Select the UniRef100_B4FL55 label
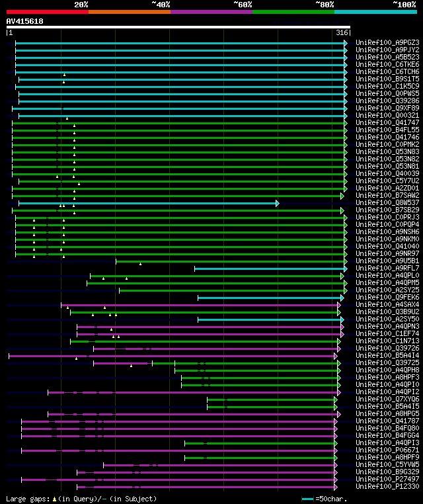 click(x=387, y=130)
